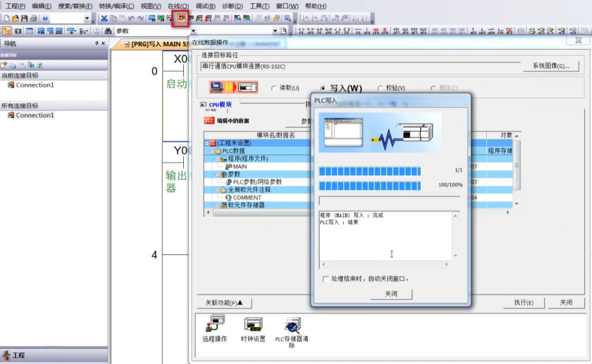The image size is (592, 364).
Task: Open the 诊断(D) menu
Action: coord(232,6)
